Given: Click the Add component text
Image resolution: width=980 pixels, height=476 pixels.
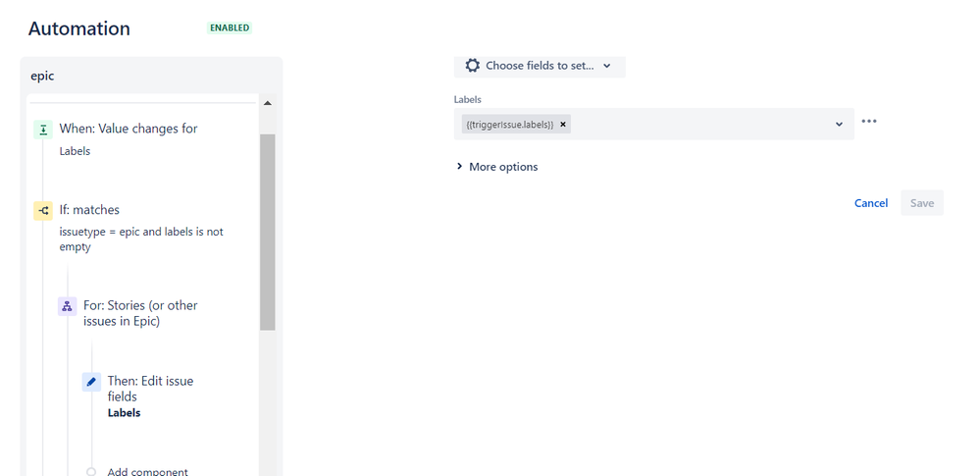Looking at the screenshot, I should point(147,472).
